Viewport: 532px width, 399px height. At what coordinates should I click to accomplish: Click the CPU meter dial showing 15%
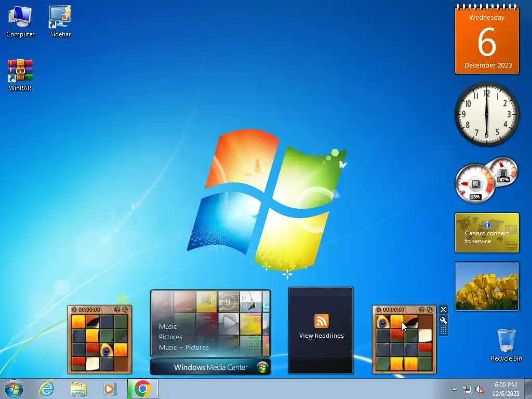point(475,183)
